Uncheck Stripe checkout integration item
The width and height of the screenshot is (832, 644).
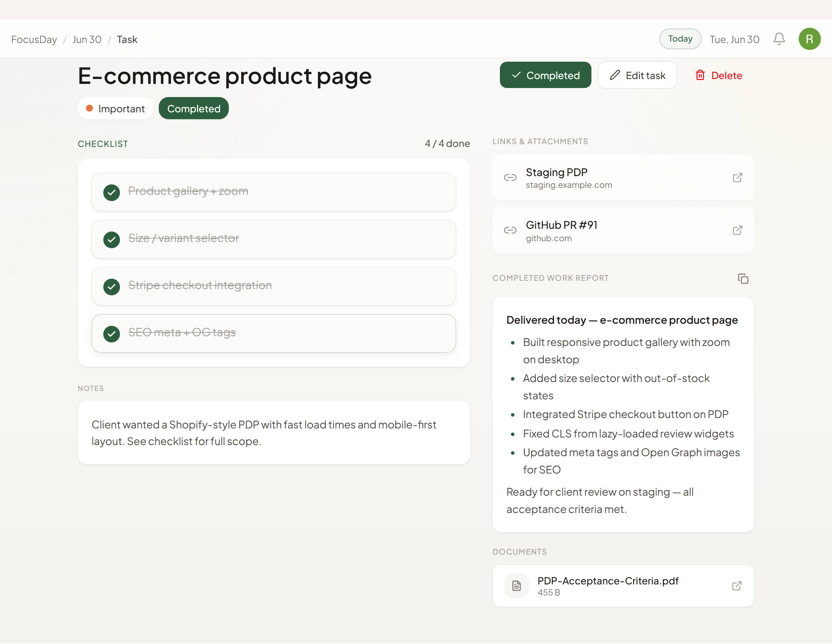point(112,287)
